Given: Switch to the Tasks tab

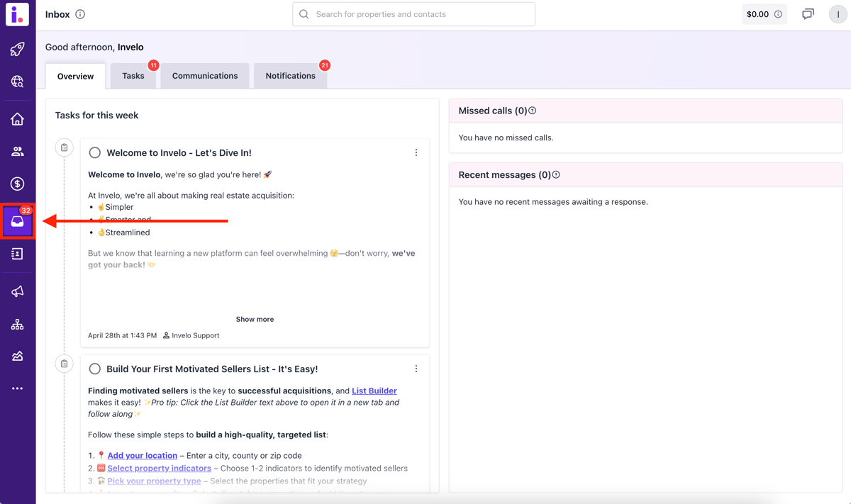Looking at the screenshot, I should click(133, 76).
